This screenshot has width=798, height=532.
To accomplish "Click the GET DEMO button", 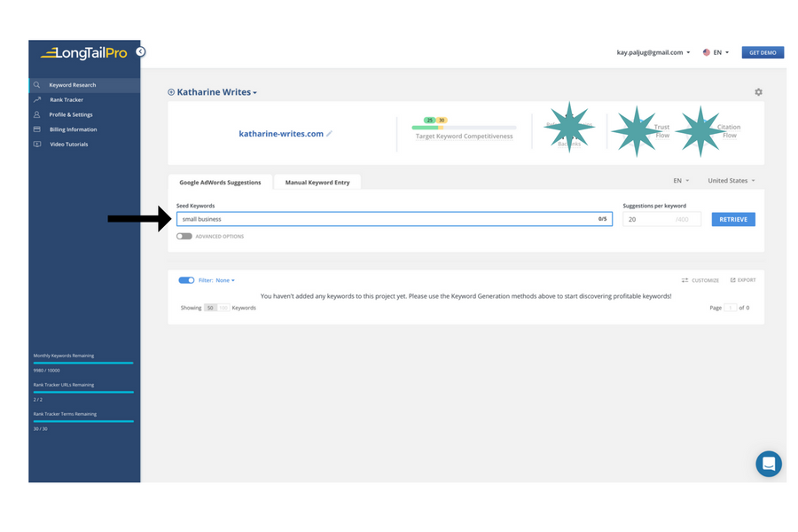I will point(763,52).
